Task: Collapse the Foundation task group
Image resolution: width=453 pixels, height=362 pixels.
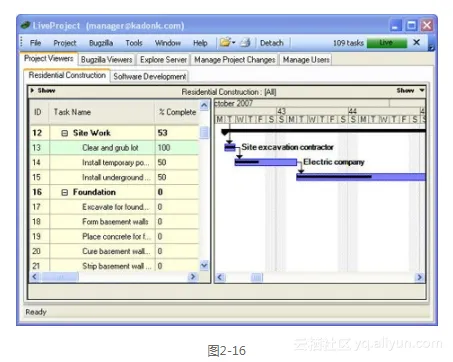Action: pyautogui.click(x=65, y=193)
